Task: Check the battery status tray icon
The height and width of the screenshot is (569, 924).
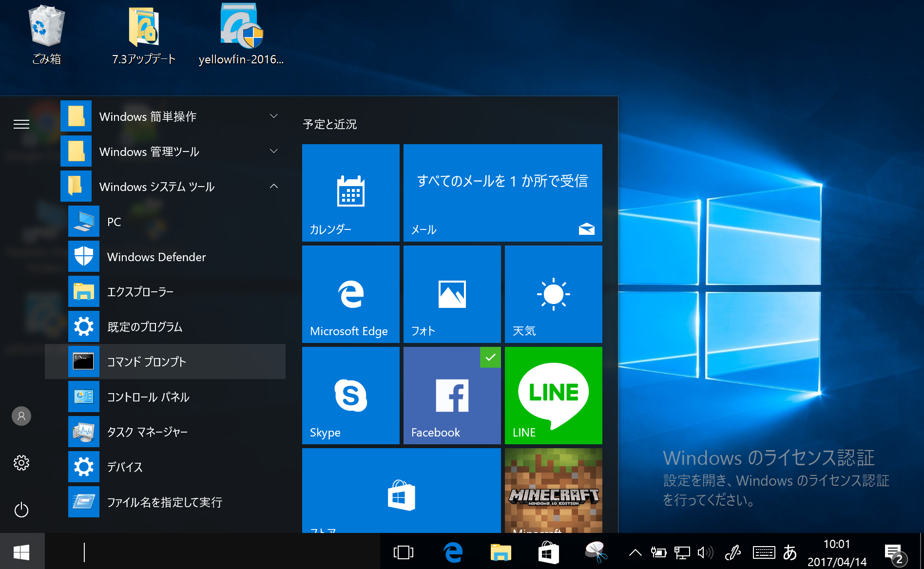Action: (658, 552)
